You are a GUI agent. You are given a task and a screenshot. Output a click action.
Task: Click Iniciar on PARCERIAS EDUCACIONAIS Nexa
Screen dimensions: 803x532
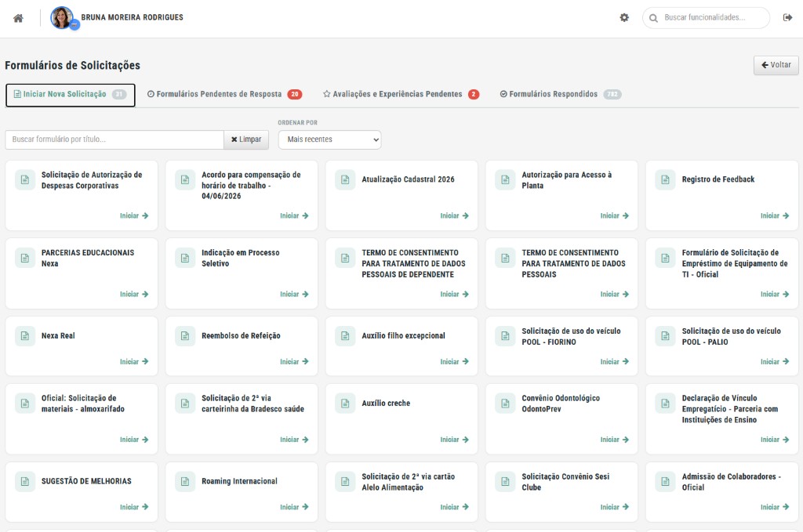[x=134, y=294]
